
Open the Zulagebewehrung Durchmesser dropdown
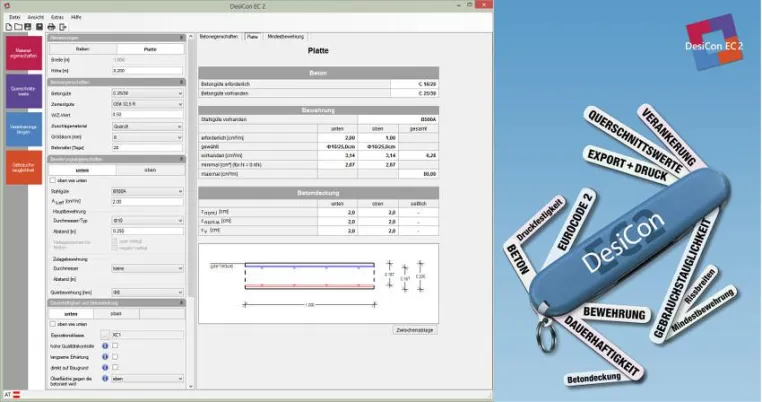[x=147, y=268]
